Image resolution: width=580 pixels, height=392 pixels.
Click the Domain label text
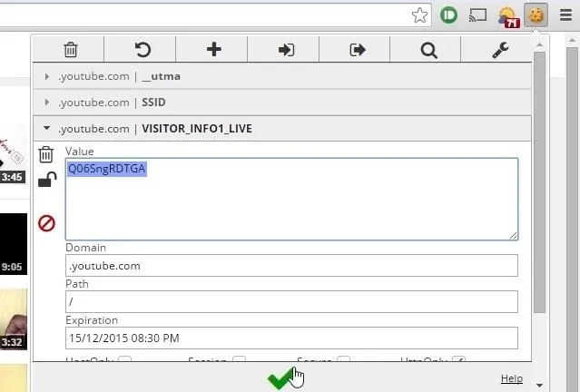coord(86,248)
